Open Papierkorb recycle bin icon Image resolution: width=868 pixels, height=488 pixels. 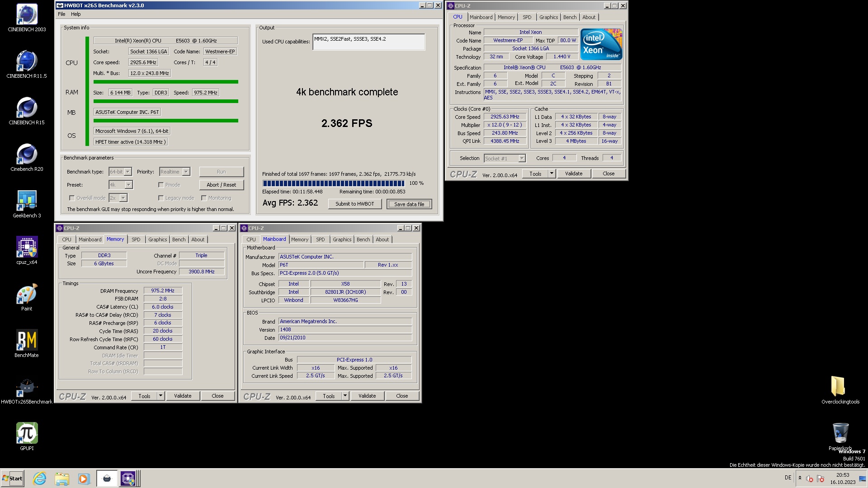pos(840,437)
